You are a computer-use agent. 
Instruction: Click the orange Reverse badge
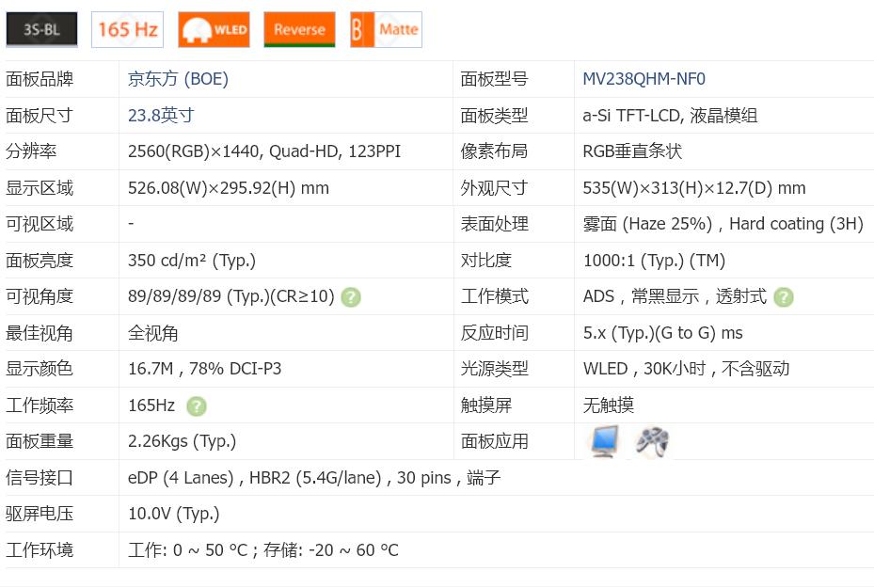(298, 28)
